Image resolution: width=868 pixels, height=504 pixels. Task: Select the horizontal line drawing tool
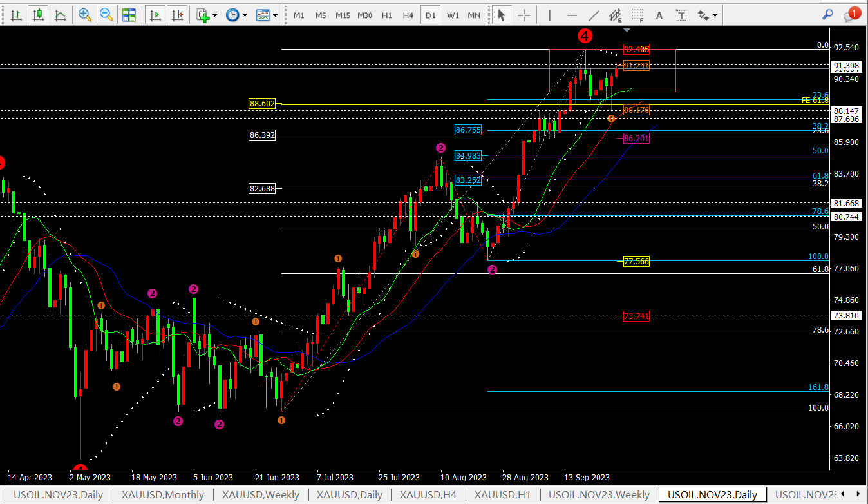click(x=572, y=15)
